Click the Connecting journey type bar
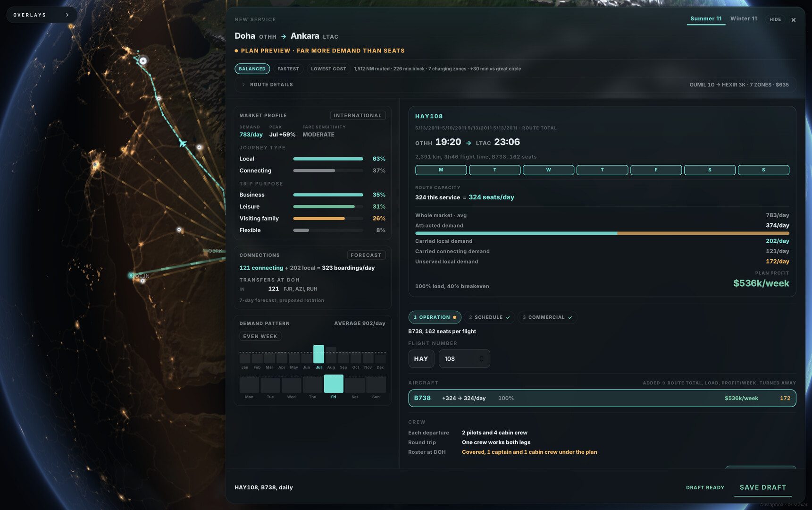This screenshot has height=510, width=812. 328,170
